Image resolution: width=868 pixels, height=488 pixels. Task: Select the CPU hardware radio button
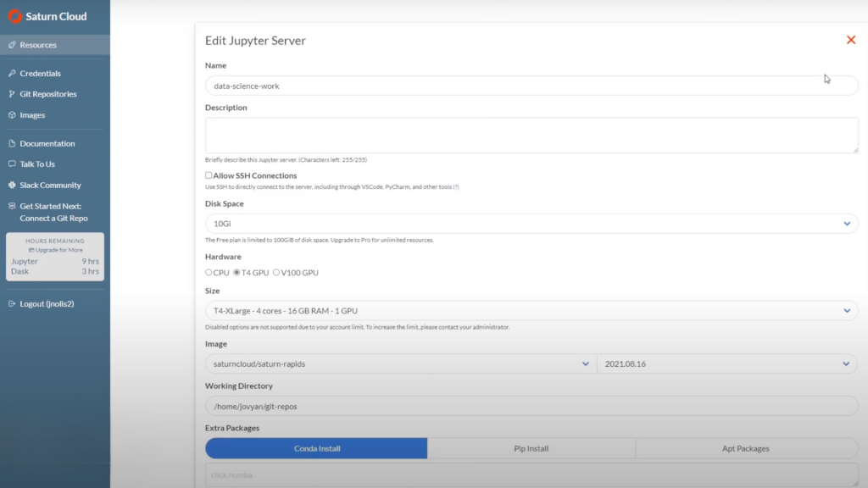[x=209, y=272]
